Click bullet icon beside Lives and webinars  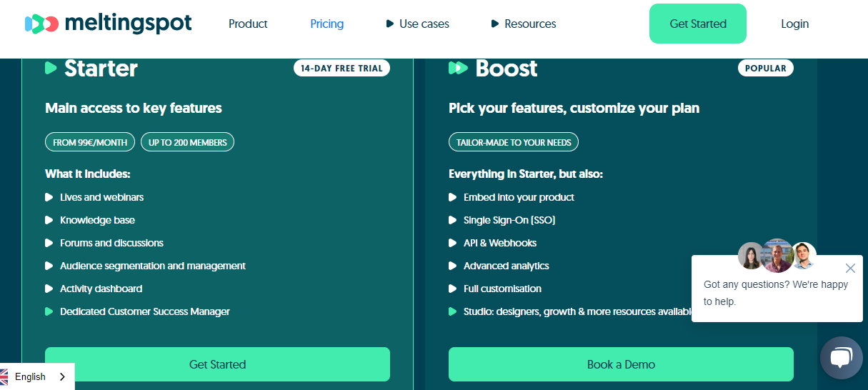pyautogui.click(x=49, y=197)
